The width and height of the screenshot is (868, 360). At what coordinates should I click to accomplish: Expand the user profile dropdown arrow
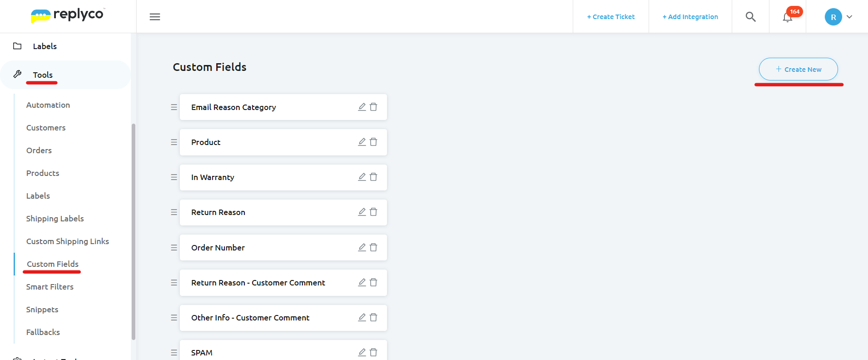click(x=849, y=17)
